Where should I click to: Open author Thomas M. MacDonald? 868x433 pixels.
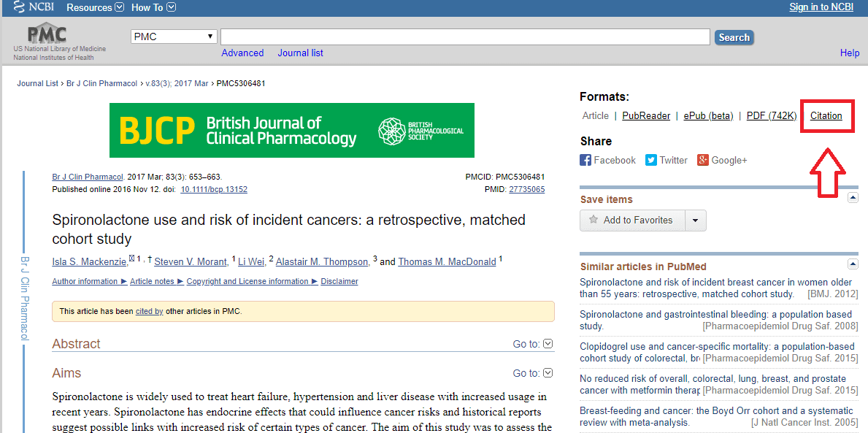point(448,262)
